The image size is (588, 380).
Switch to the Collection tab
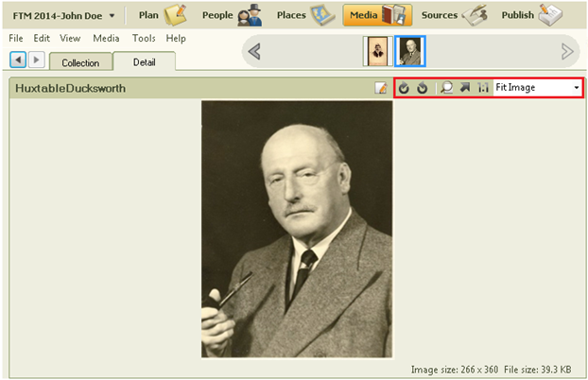pyautogui.click(x=79, y=62)
